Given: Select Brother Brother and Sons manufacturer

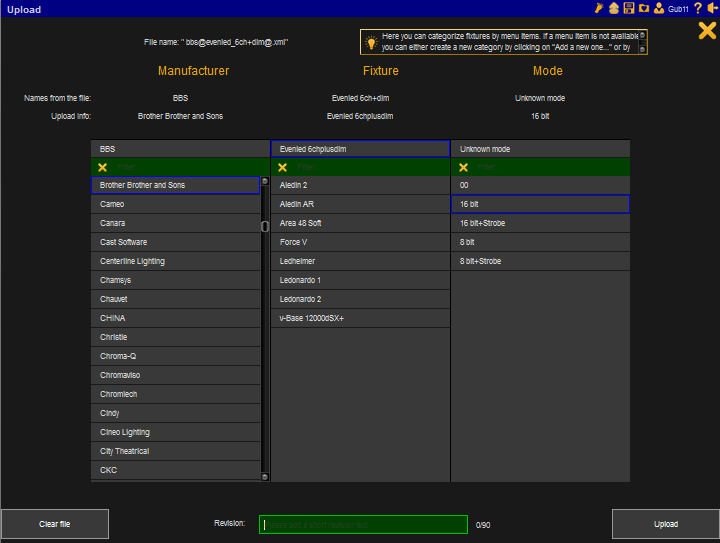Looking at the screenshot, I should point(175,185).
